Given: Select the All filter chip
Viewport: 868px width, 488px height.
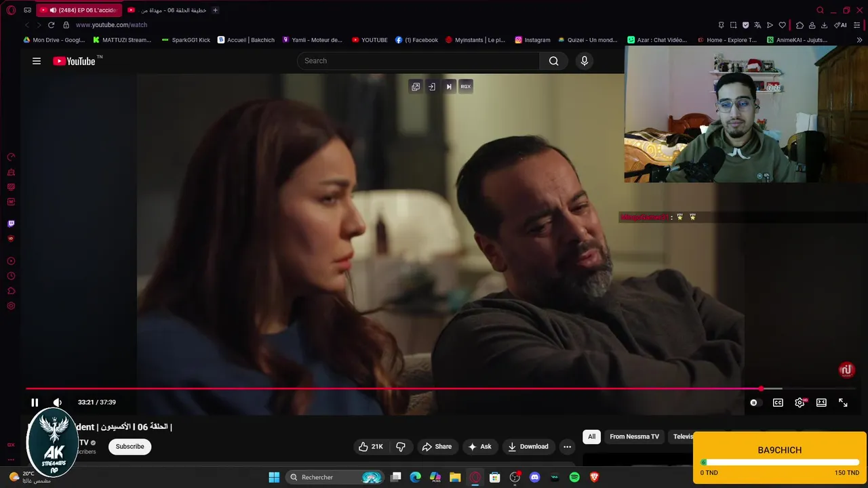Looking at the screenshot, I should 591,436.
